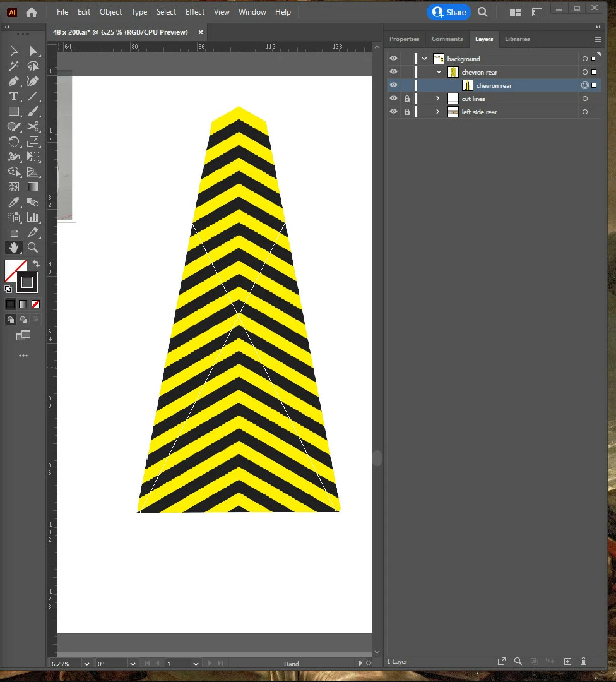Select the Shape Builder tool
Image resolution: width=616 pixels, height=682 pixels.
(x=13, y=172)
